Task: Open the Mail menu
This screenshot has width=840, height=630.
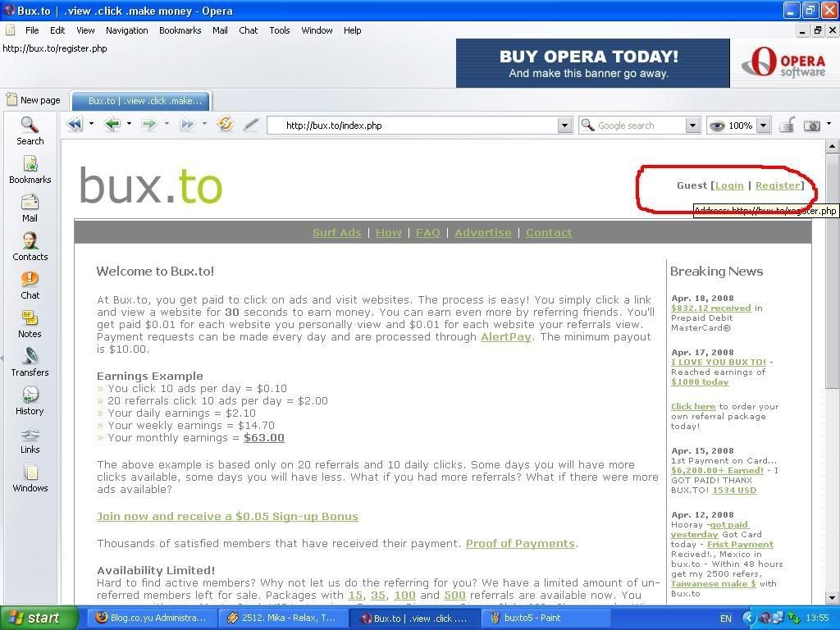Action: click(220, 30)
